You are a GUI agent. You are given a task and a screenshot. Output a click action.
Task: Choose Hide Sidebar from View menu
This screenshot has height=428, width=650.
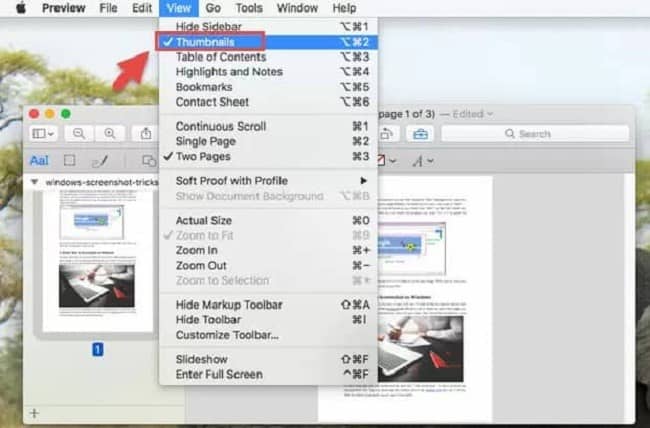[268, 27]
